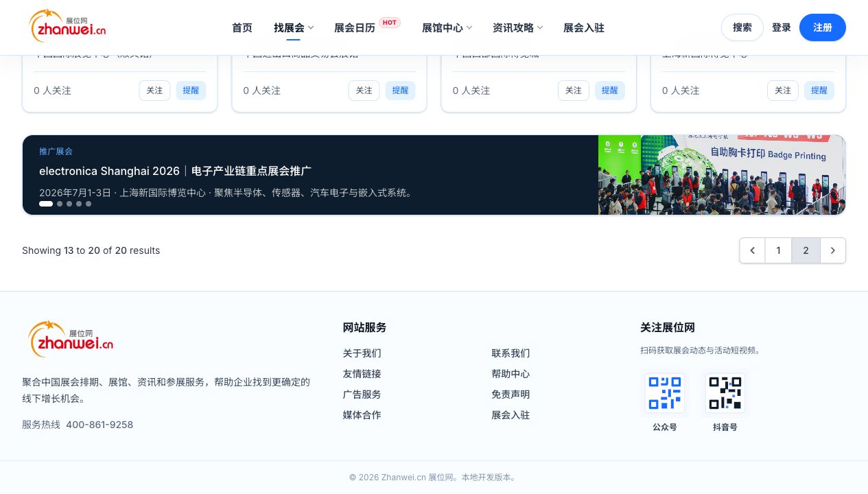Open the 关于我们 footer link
This screenshot has width=868, height=494.
(362, 353)
